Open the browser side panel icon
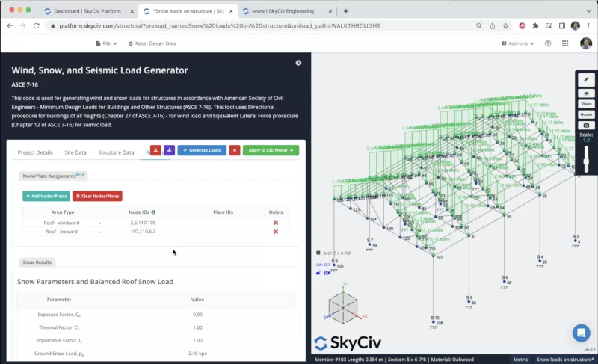 (562, 26)
